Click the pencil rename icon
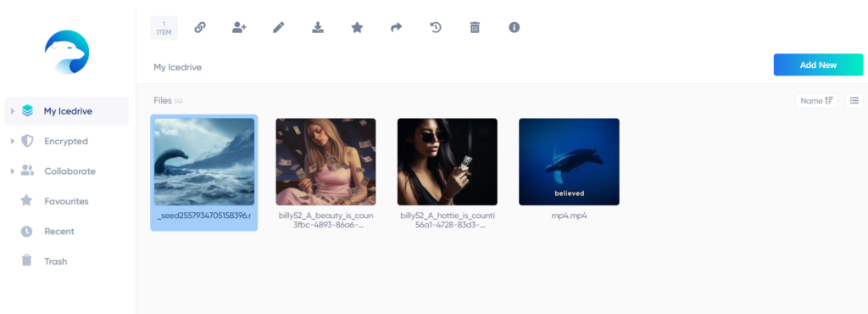Screen dimensions: 868x314 point(278,27)
